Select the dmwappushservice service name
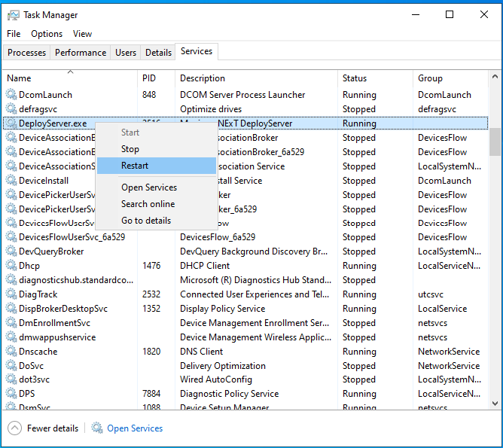 point(57,337)
